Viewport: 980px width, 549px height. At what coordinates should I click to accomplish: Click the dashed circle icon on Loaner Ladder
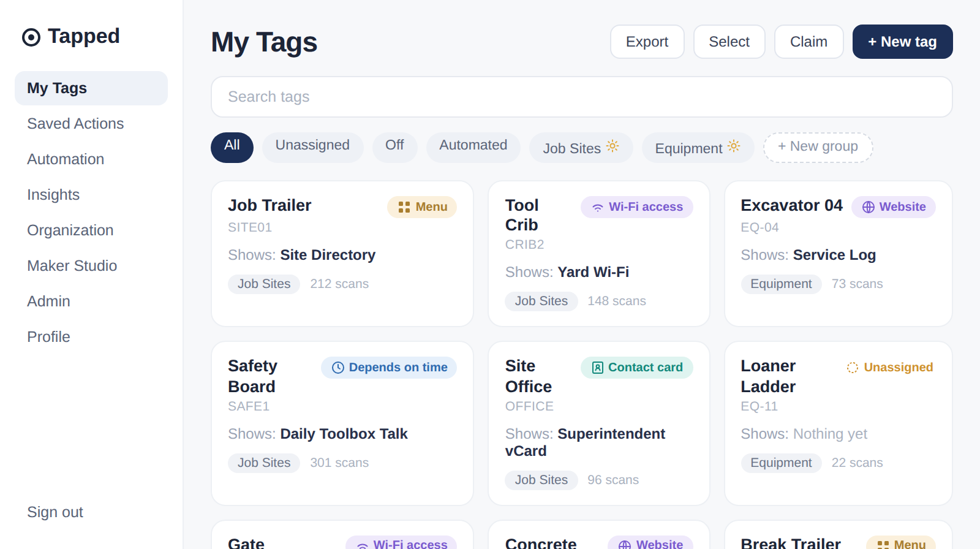pyautogui.click(x=853, y=368)
